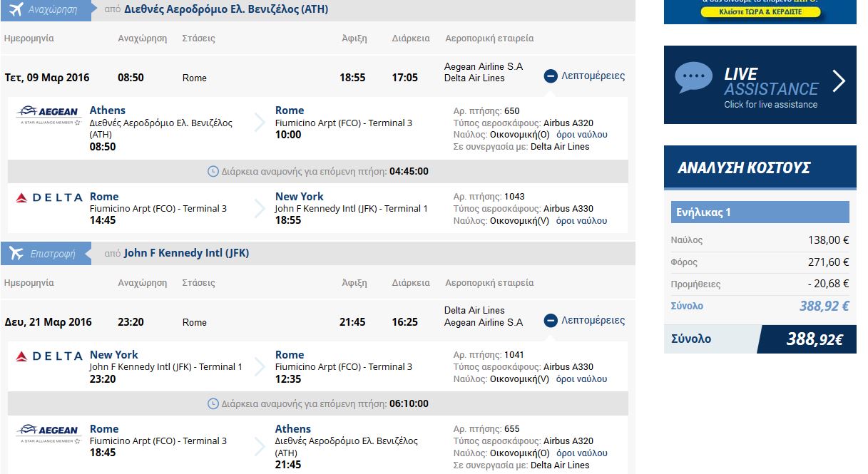
Task: Click the departure airplane icon beside Αναχώρηση
Action: pos(16,10)
